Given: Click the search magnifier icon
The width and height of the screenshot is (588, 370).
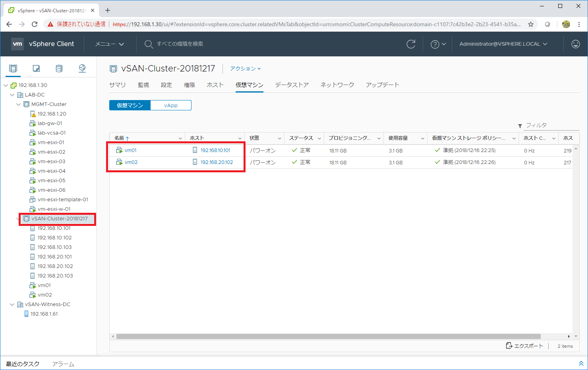Looking at the screenshot, I should [149, 44].
